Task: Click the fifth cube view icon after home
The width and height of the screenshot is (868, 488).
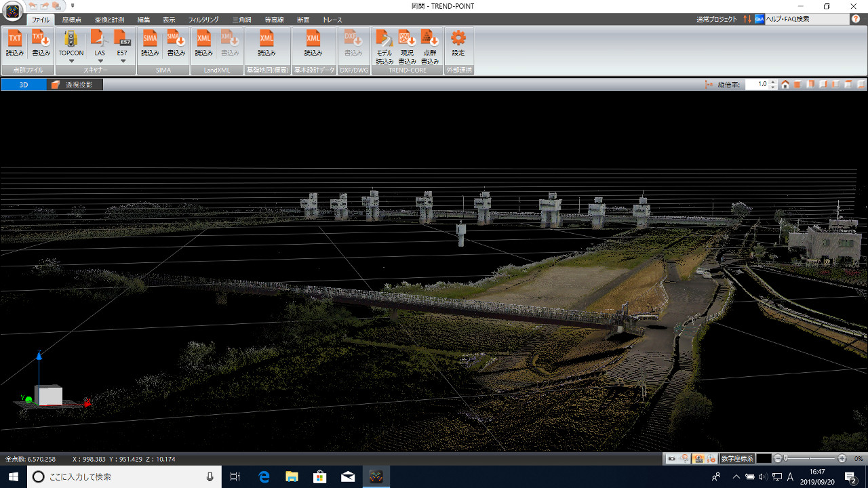Action: [847, 85]
